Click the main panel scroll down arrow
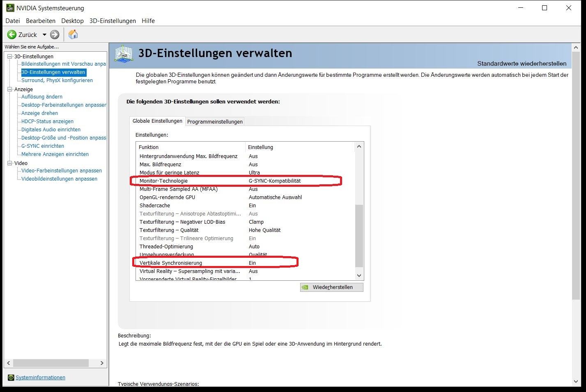 576,381
